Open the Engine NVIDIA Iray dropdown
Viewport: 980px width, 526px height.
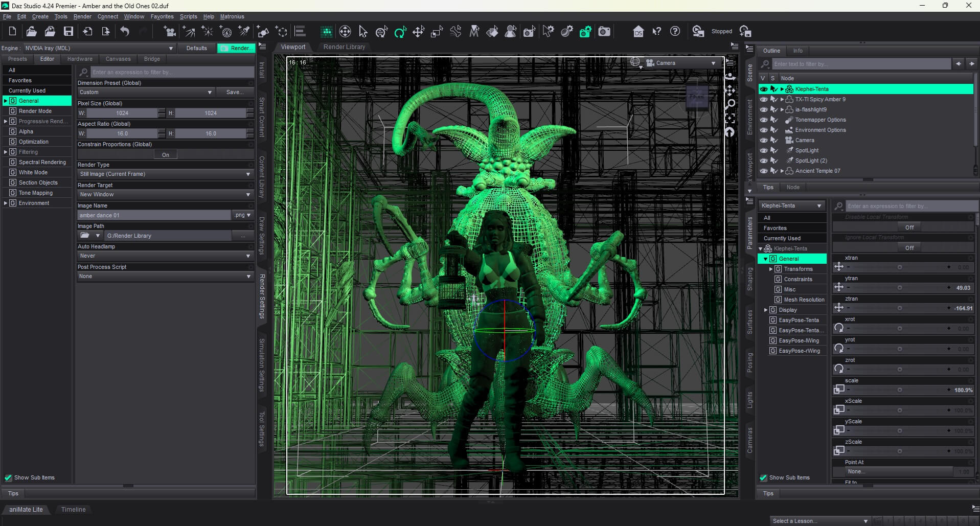point(99,48)
